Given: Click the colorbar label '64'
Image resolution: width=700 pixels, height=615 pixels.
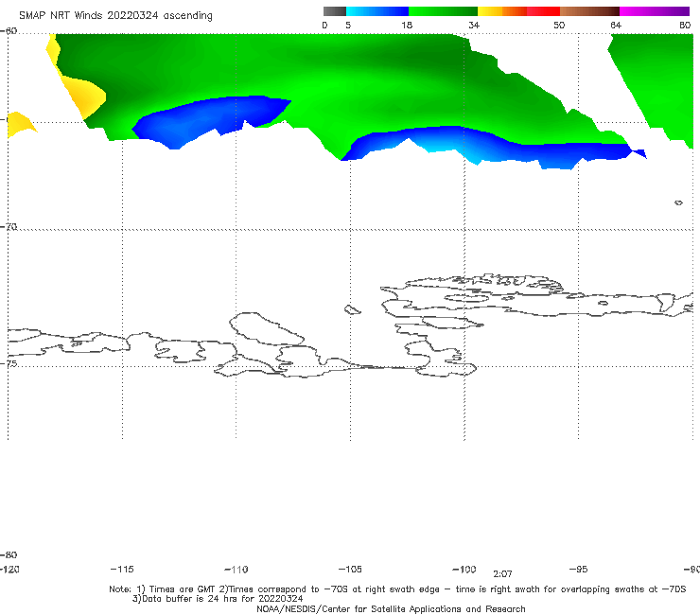Looking at the screenshot, I should click(616, 26).
